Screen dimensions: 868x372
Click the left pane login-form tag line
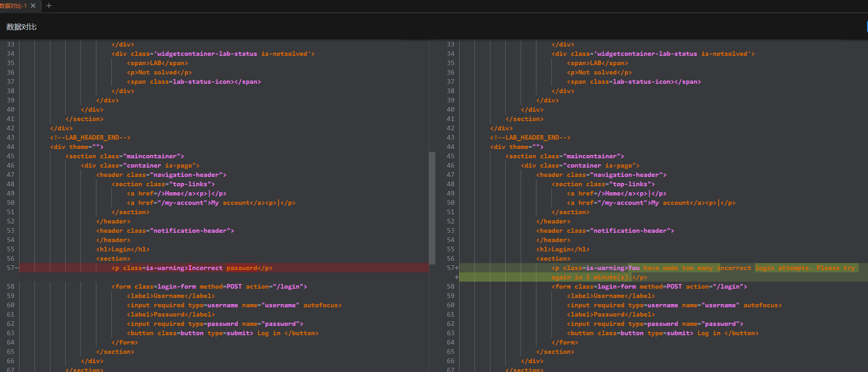click(209, 287)
